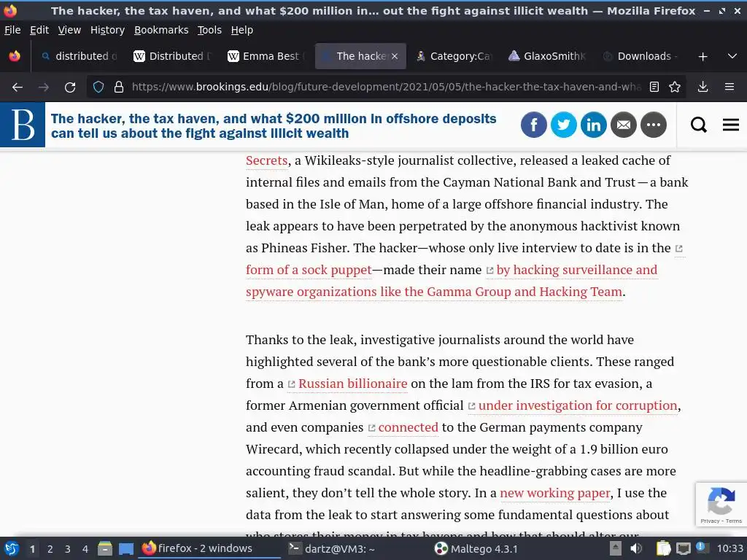Screen dimensions: 747x560
Task: Click the URL address field
Action: pos(386,87)
